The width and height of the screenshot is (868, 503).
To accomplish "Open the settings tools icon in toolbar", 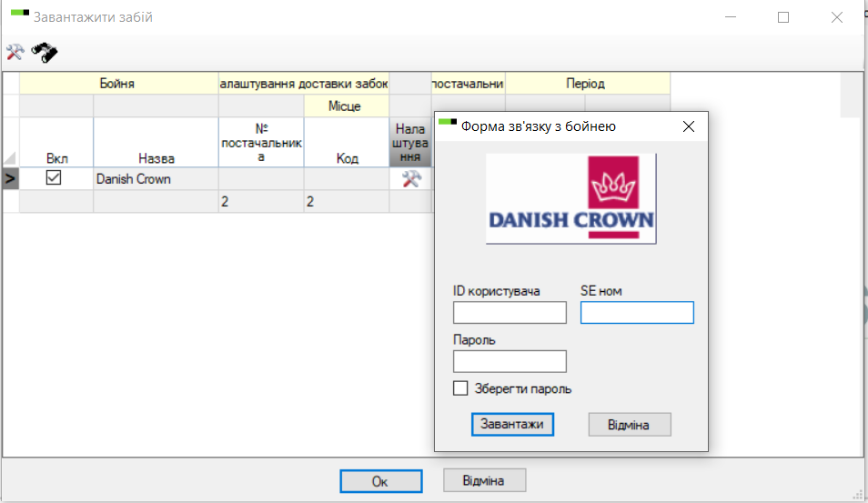I will pos(15,53).
